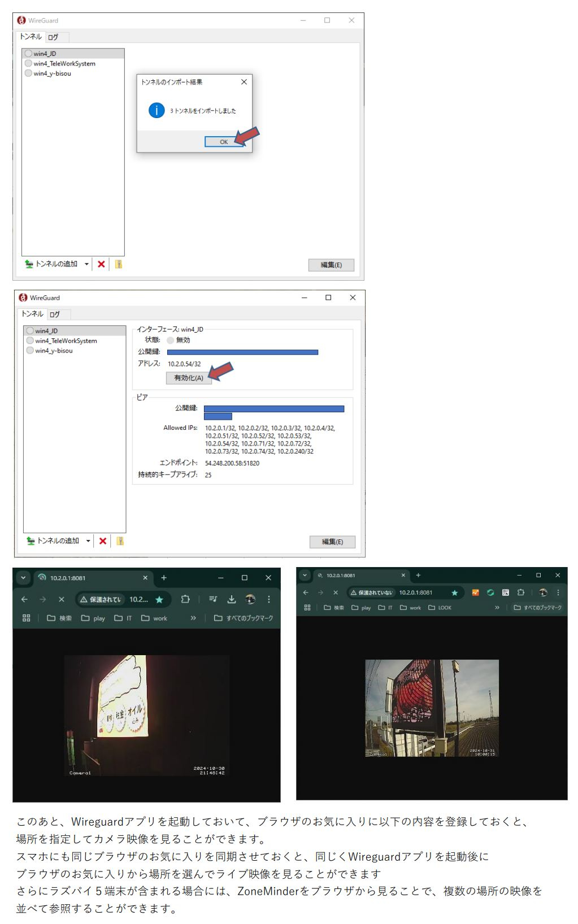Open apps grid icon in right browser bookmarks bar
Image resolution: width=578 pixels, height=924 pixels.
tap(307, 608)
